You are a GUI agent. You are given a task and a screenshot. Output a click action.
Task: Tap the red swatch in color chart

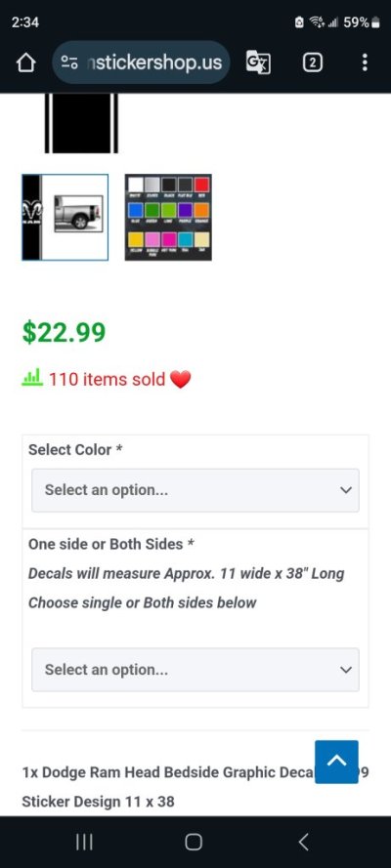(x=201, y=185)
